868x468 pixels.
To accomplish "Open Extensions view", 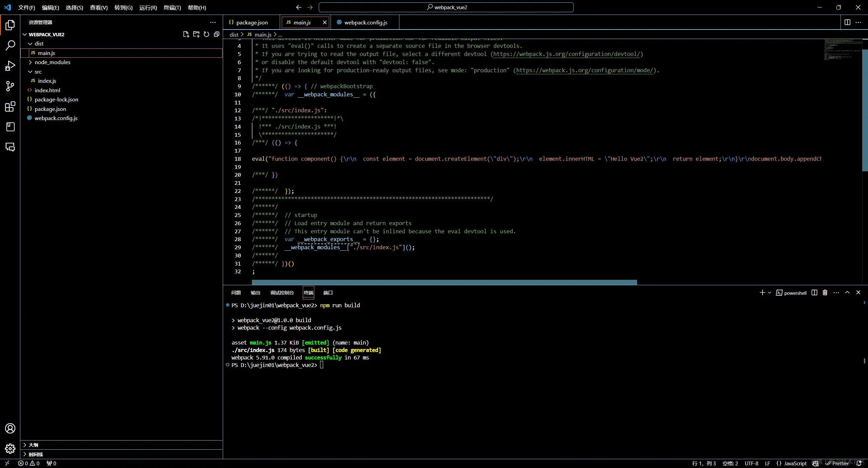I will click(10, 106).
